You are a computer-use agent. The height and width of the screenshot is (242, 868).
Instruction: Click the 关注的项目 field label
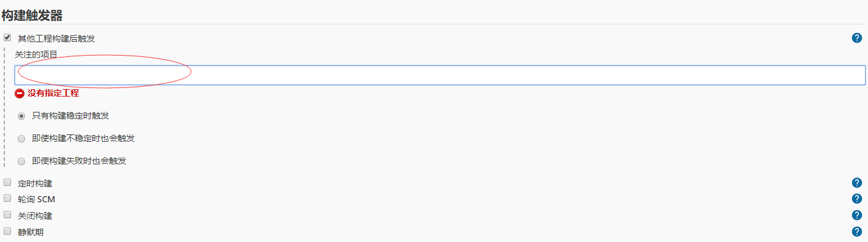pyautogui.click(x=36, y=54)
